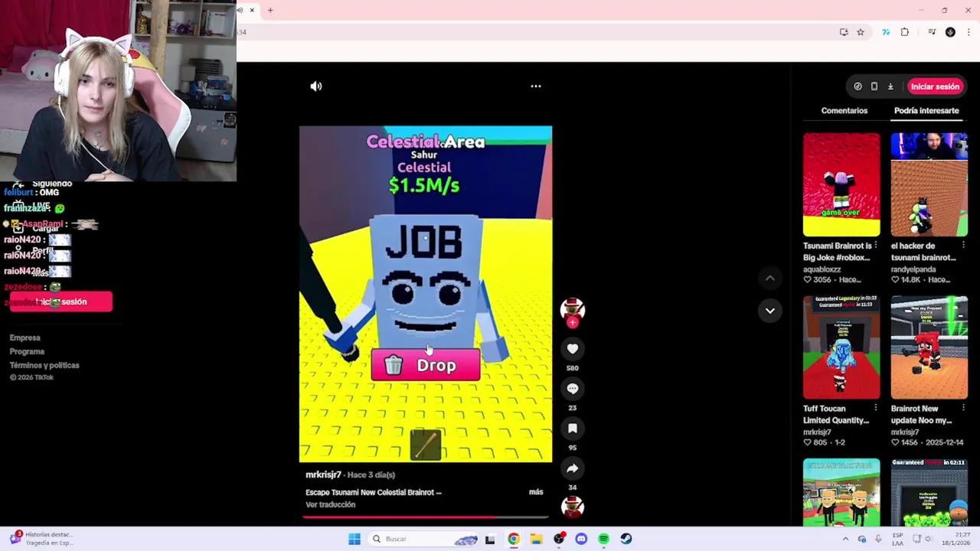Open Google Chrome from the taskbar

point(514,539)
